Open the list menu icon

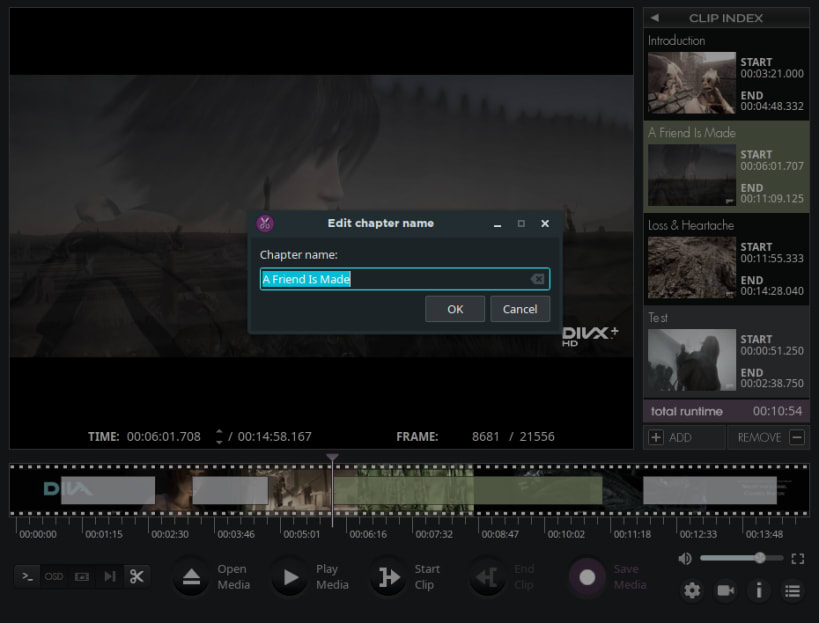click(x=792, y=591)
